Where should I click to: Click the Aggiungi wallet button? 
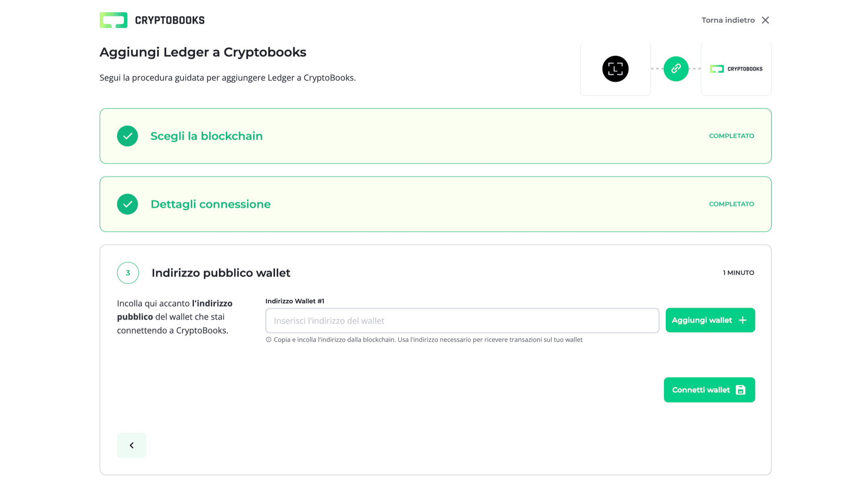(702, 320)
